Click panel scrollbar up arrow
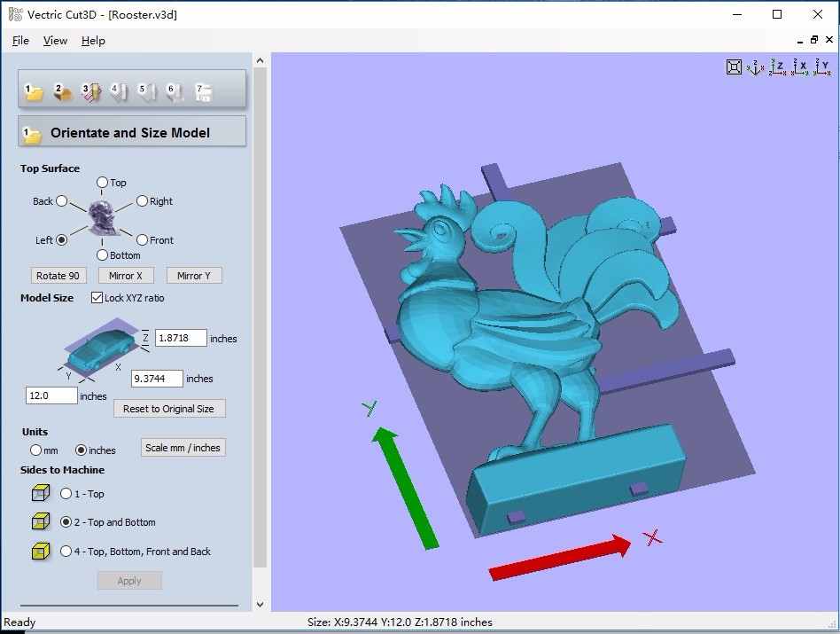Viewport: 840px width, 634px height. tap(260, 60)
